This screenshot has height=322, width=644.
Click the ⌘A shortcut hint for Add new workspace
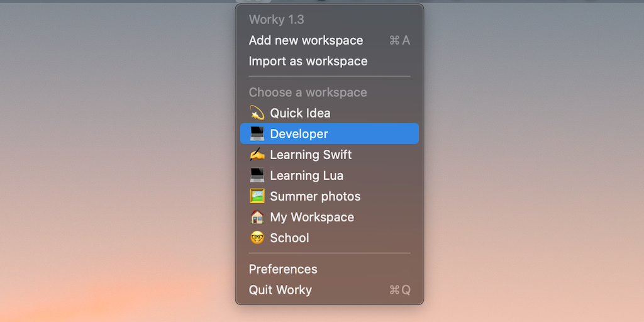399,40
